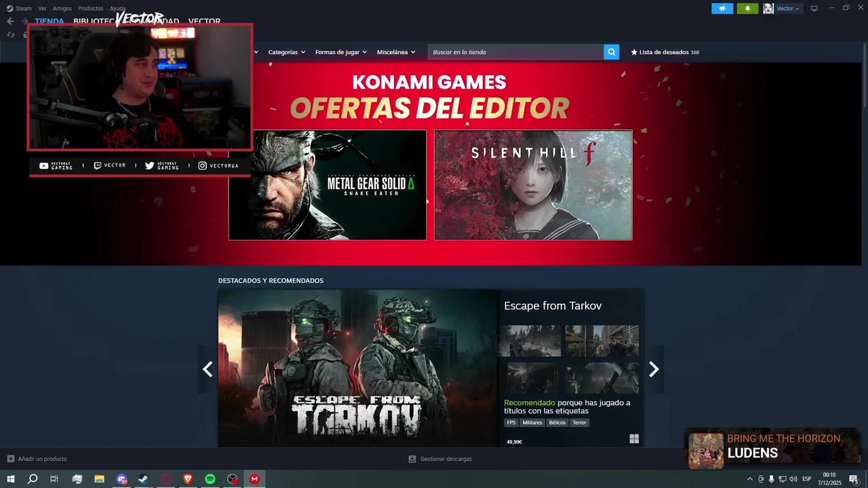Open Windows taskbar search
Viewport: 868px width, 488px height.
coord(33,479)
